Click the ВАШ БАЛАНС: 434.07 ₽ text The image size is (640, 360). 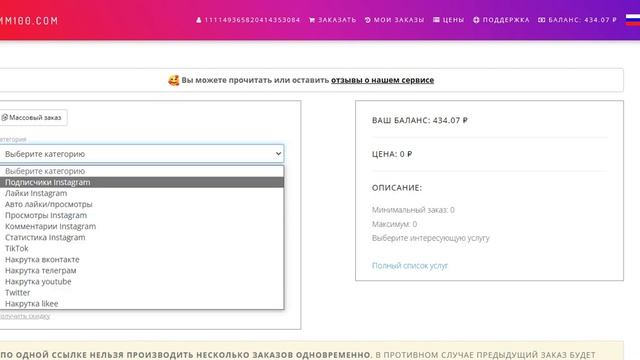(420, 120)
